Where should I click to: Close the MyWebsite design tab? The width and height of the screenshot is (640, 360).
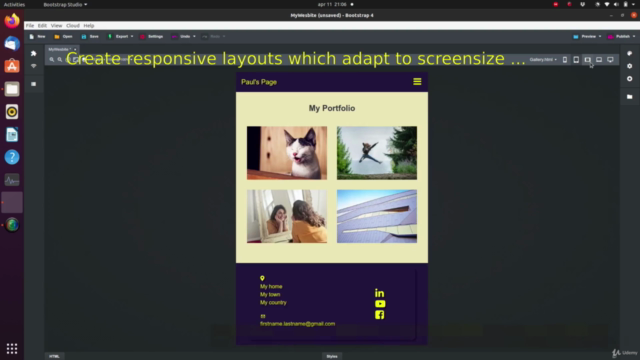click(75, 49)
